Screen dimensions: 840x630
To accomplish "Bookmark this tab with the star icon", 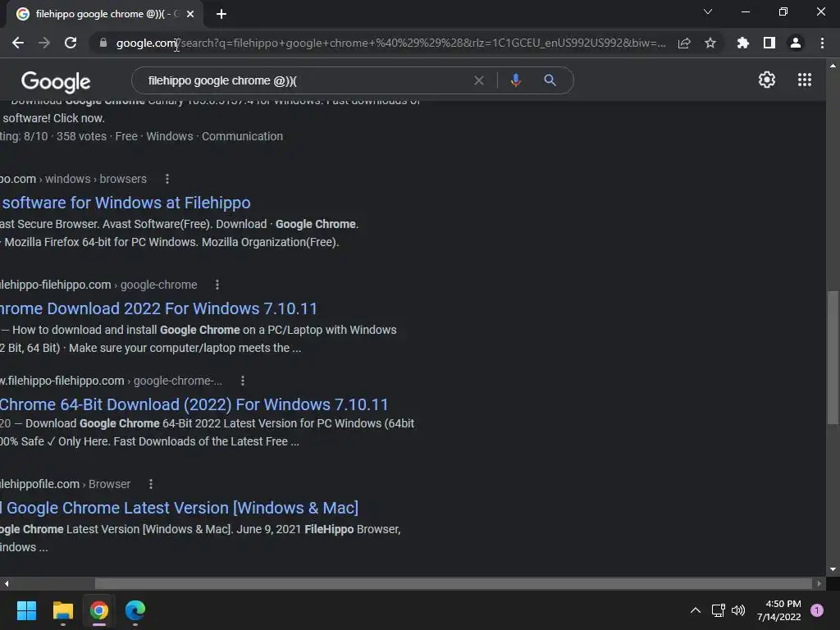I will [710, 43].
